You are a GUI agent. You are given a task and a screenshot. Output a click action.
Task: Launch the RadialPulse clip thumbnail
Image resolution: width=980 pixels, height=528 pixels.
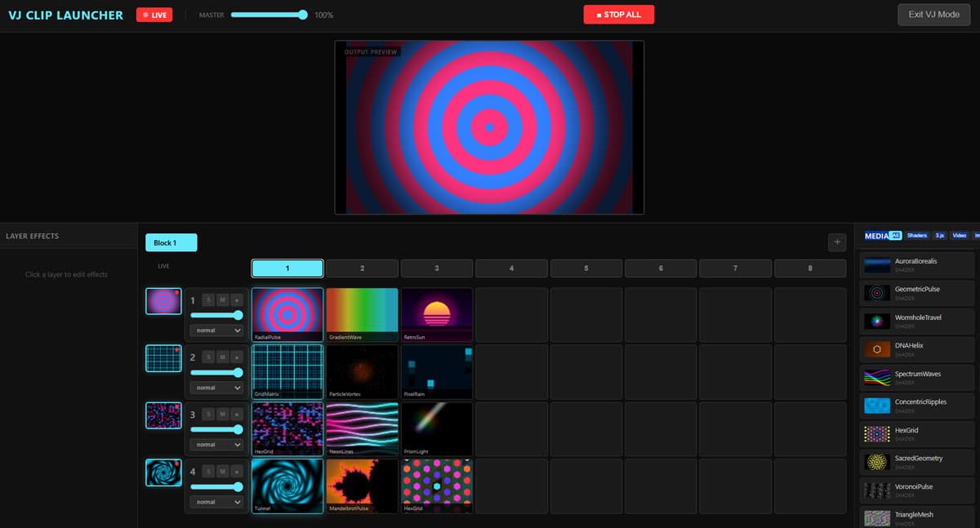click(x=287, y=313)
